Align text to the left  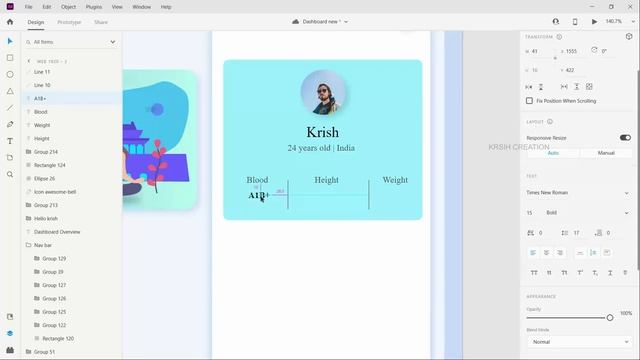click(533, 253)
